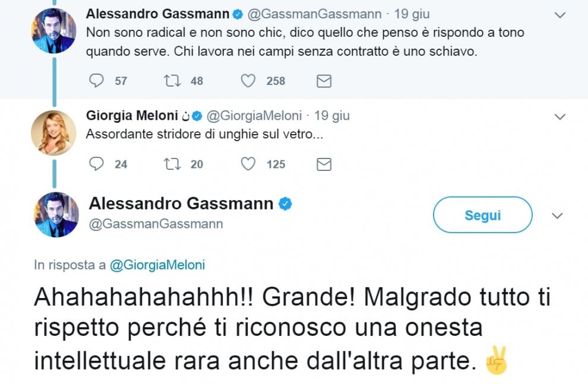Screen dimensions: 588x384
Task: Click Gassmann's avatar on first tweet
Action: point(53,30)
